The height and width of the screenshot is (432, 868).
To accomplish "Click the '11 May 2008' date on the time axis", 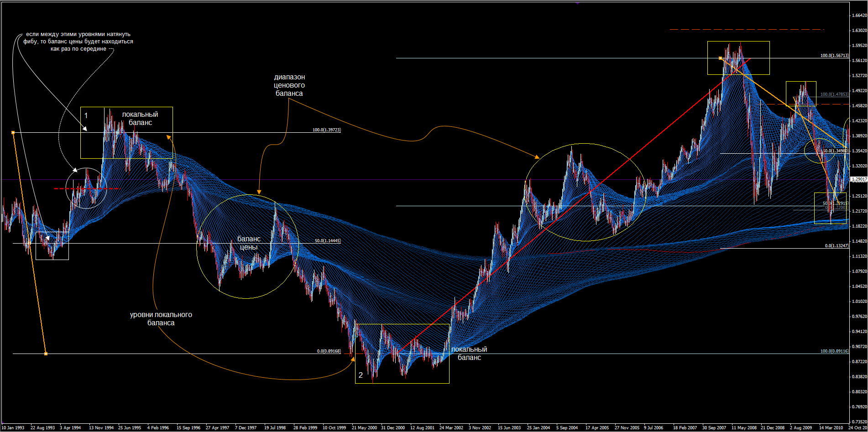I will tap(744, 428).
